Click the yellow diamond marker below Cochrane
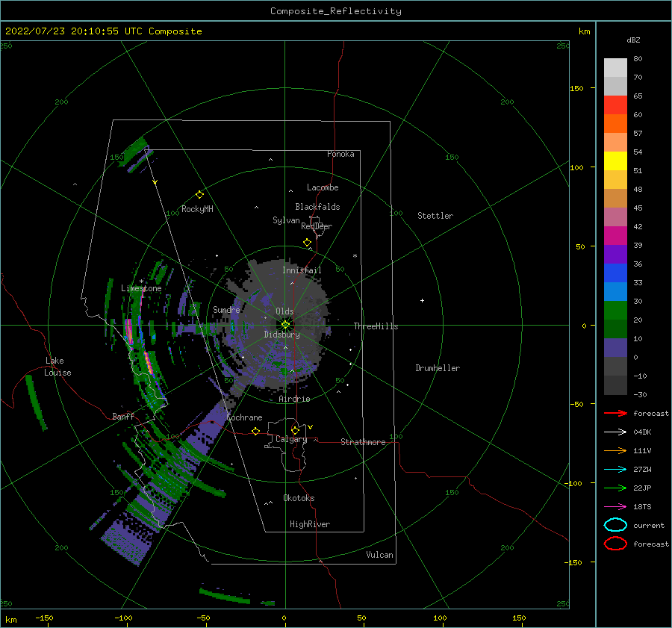This screenshot has width=672, height=628. pos(256,431)
